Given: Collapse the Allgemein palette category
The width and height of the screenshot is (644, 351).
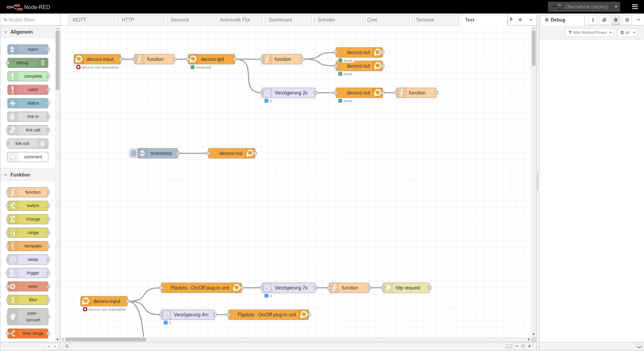Looking at the screenshot, I should tap(28, 32).
